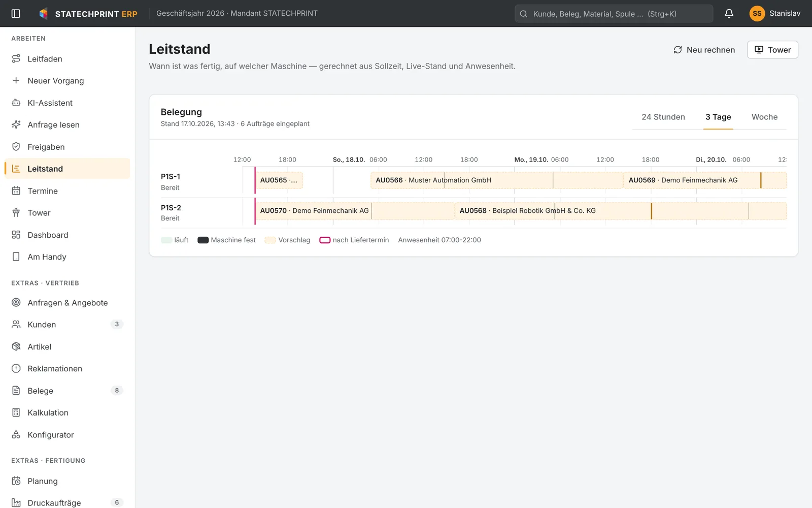Click the nach Liefertermin legend swatch

click(x=325, y=240)
